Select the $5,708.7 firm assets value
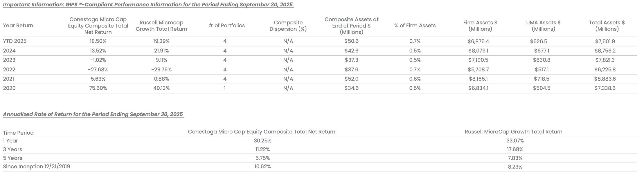The height and width of the screenshot is (177, 644). click(x=478, y=69)
